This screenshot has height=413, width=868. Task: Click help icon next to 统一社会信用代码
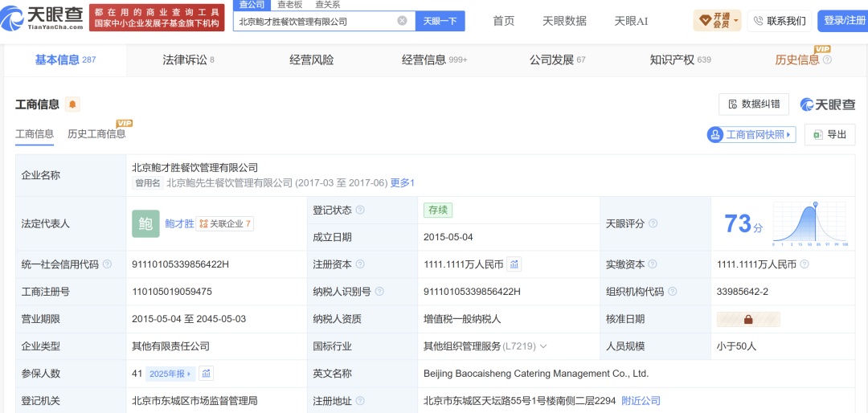point(107,264)
